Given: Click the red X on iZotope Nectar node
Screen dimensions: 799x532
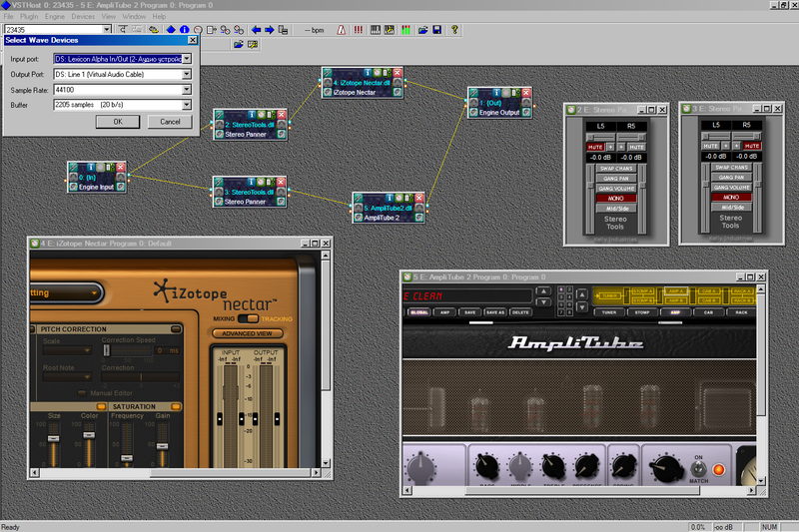Looking at the screenshot, I should point(397,73).
